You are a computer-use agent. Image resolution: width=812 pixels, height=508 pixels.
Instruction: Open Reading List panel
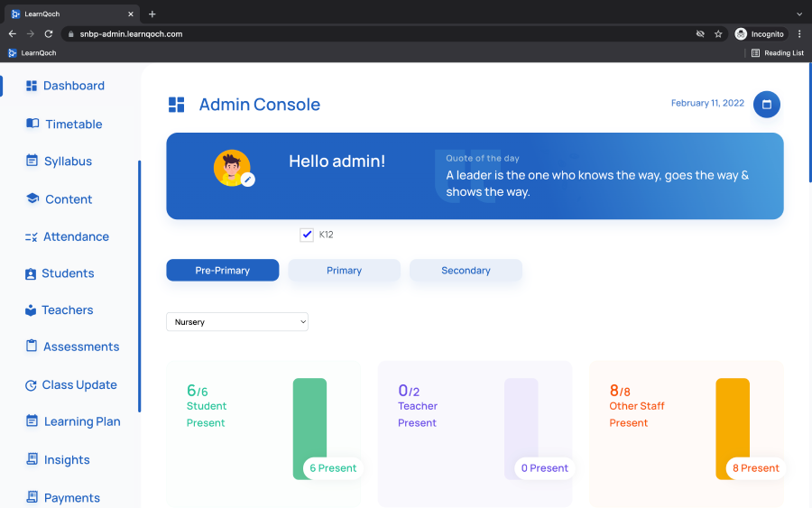click(778, 53)
